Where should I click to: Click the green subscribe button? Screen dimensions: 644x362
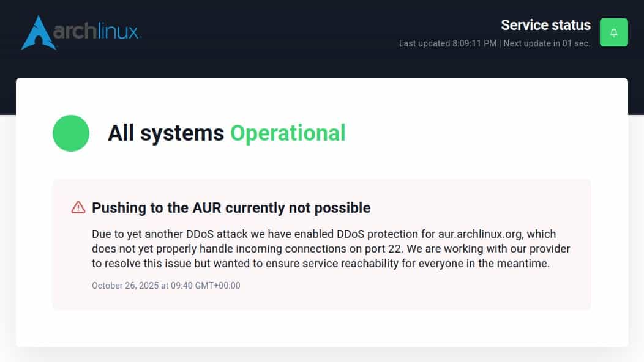[613, 32]
